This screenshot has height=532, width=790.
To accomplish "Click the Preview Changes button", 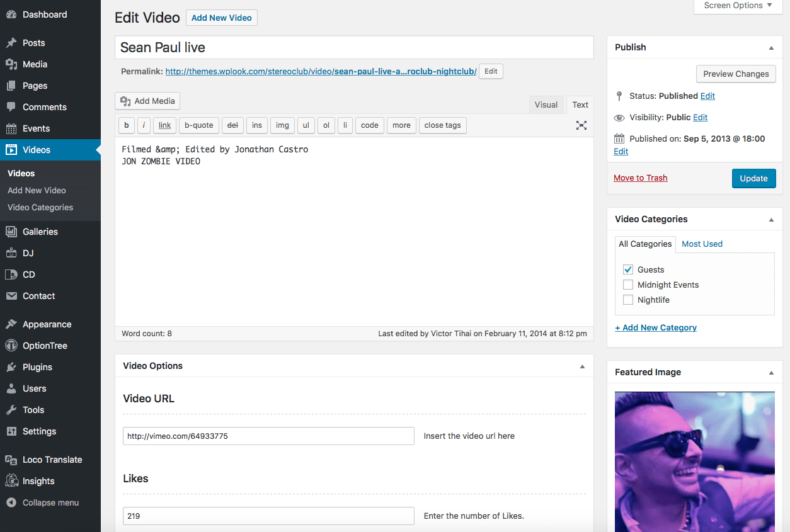I will tap(736, 74).
